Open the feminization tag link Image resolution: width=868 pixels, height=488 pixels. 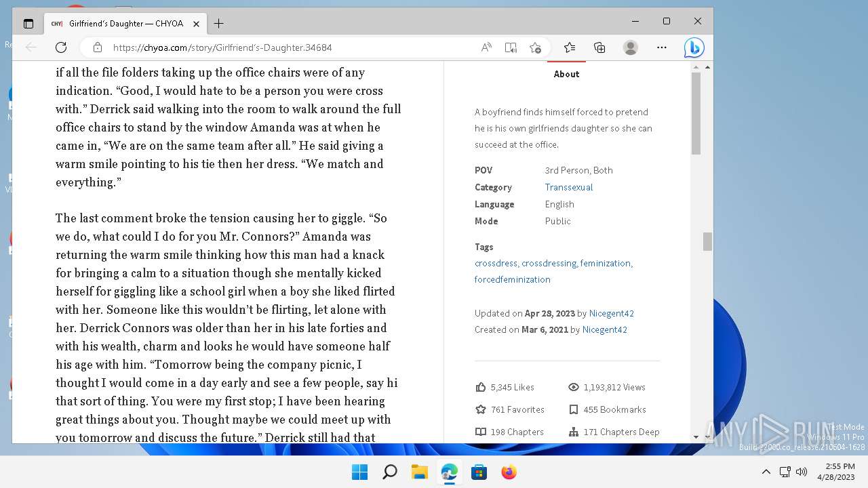tap(605, 263)
